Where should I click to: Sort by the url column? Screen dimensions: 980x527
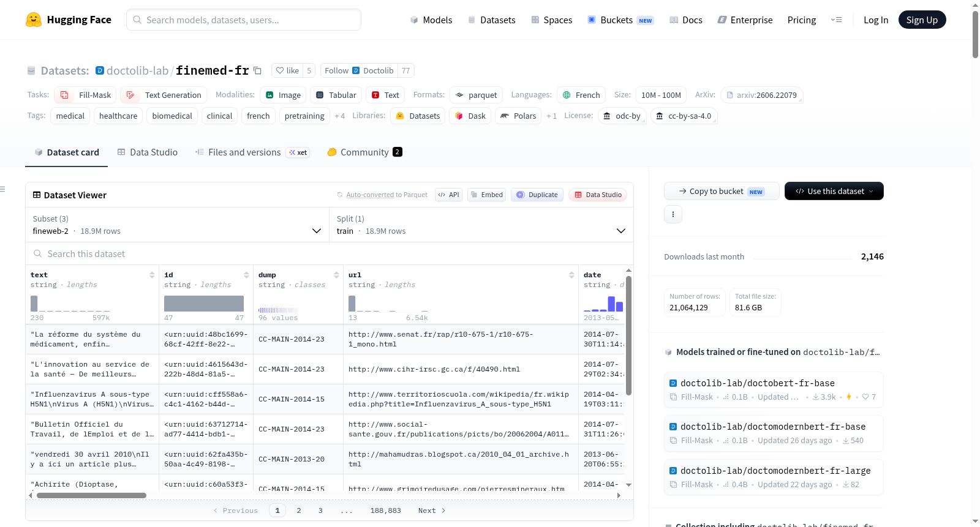point(571,275)
